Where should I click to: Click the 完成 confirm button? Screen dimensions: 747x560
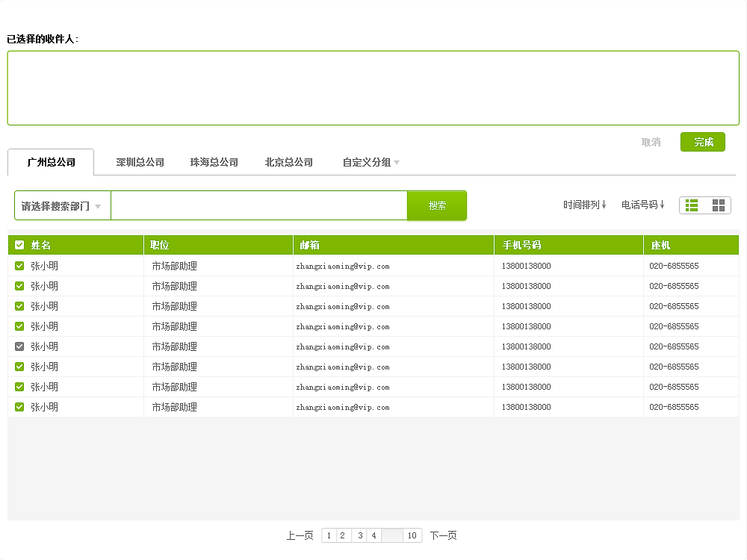tap(702, 142)
